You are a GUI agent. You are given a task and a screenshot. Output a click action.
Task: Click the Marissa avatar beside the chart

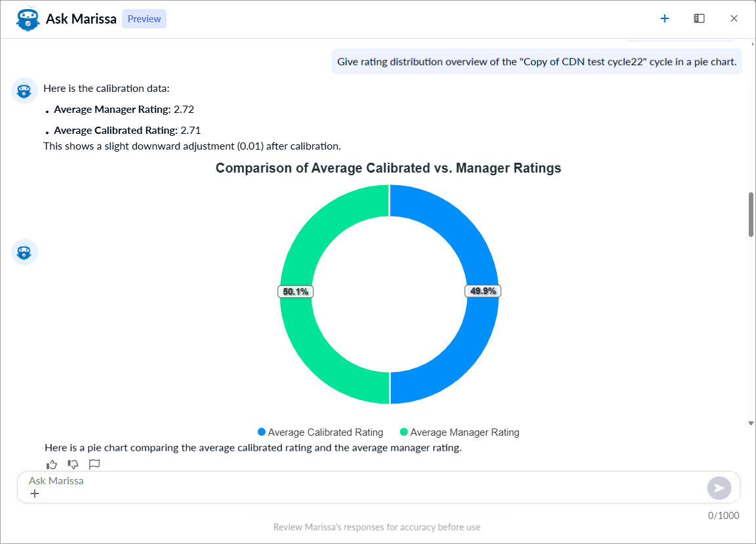coord(24,252)
